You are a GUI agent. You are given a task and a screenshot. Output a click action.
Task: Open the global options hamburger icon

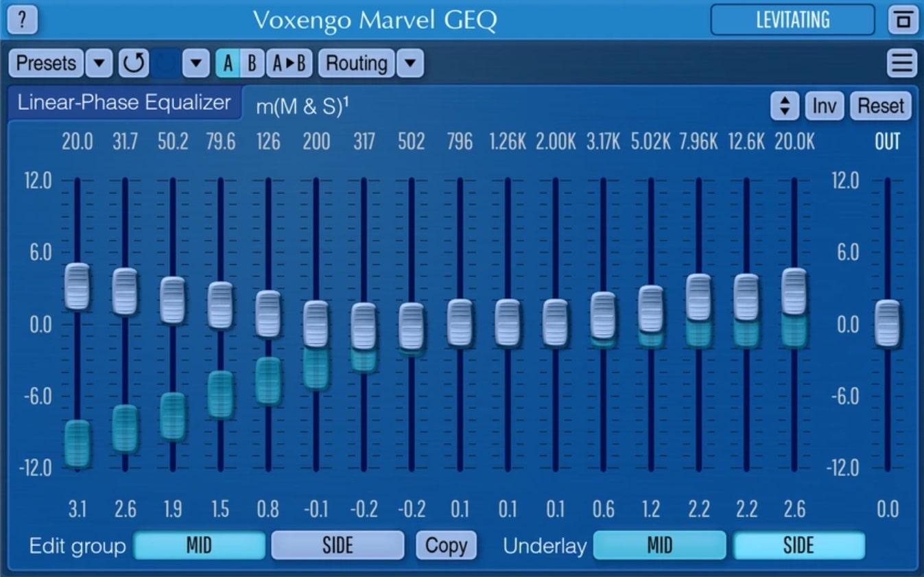pos(901,63)
